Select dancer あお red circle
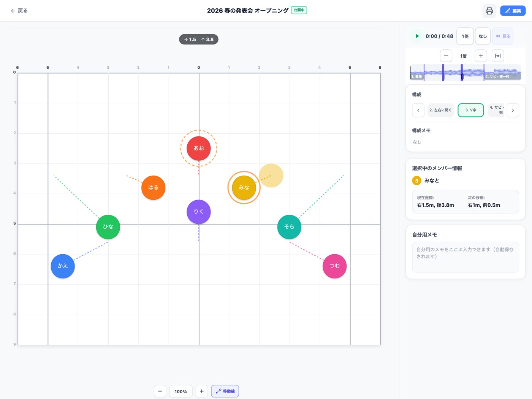Image resolution: width=532 pixels, height=399 pixels. point(199,148)
